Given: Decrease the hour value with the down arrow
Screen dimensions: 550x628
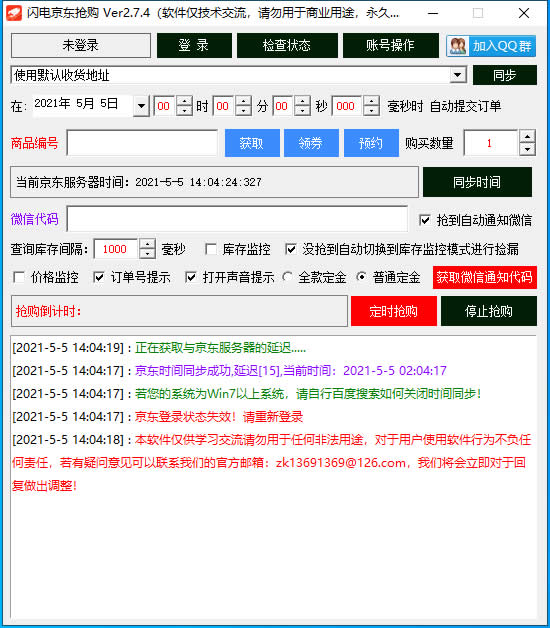Looking at the screenshot, I should tap(184, 111).
